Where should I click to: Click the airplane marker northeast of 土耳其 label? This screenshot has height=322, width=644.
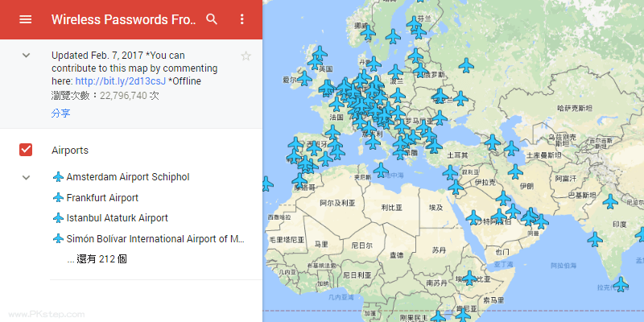[x=492, y=142]
